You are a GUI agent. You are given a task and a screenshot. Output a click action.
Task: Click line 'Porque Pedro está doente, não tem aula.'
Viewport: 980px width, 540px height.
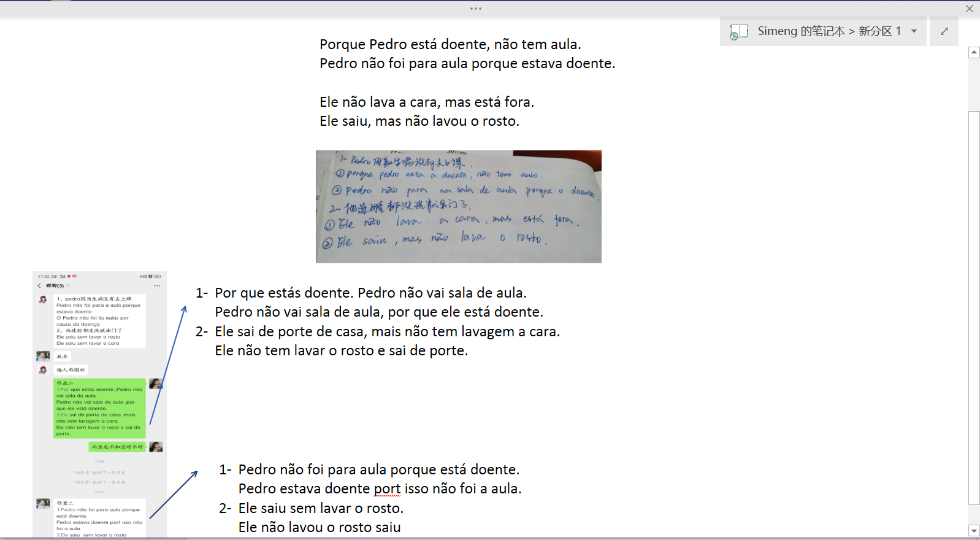[x=450, y=44]
